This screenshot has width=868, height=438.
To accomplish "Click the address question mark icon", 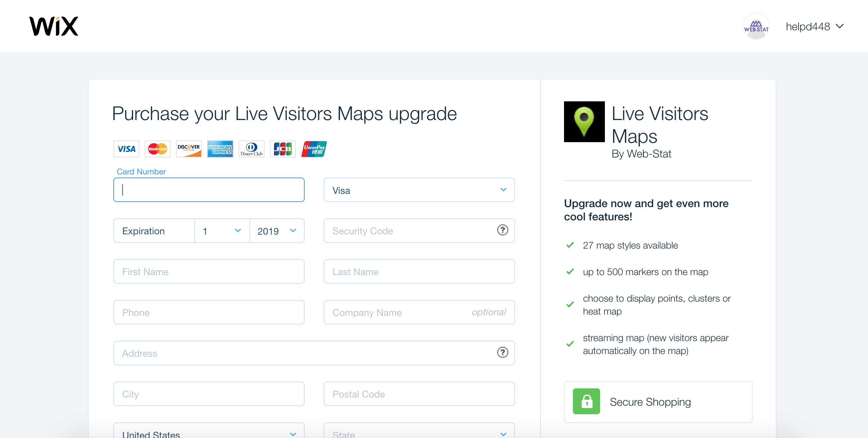I will [x=502, y=353].
